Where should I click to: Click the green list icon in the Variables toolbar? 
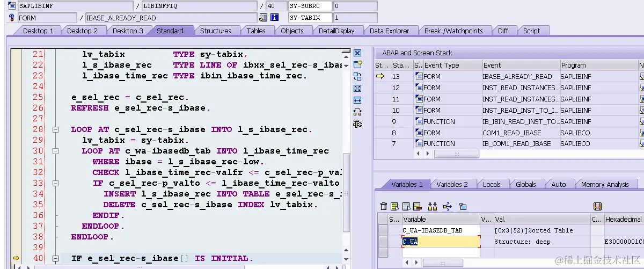coord(394,206)
